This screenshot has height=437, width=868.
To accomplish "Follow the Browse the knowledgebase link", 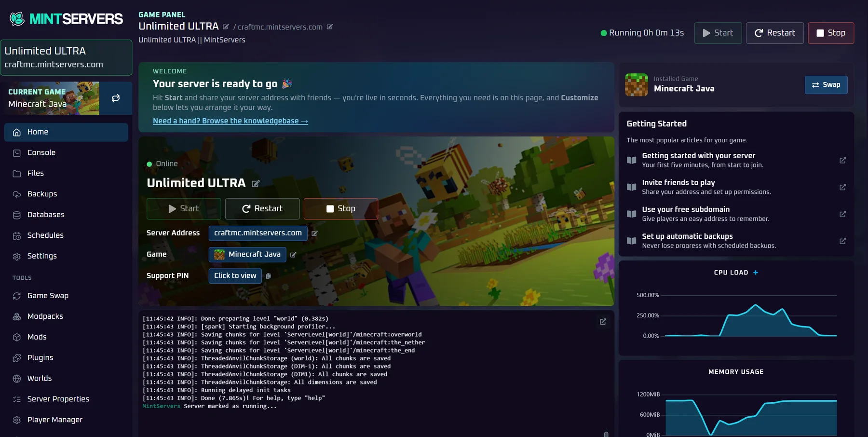I will click(231, 121).
